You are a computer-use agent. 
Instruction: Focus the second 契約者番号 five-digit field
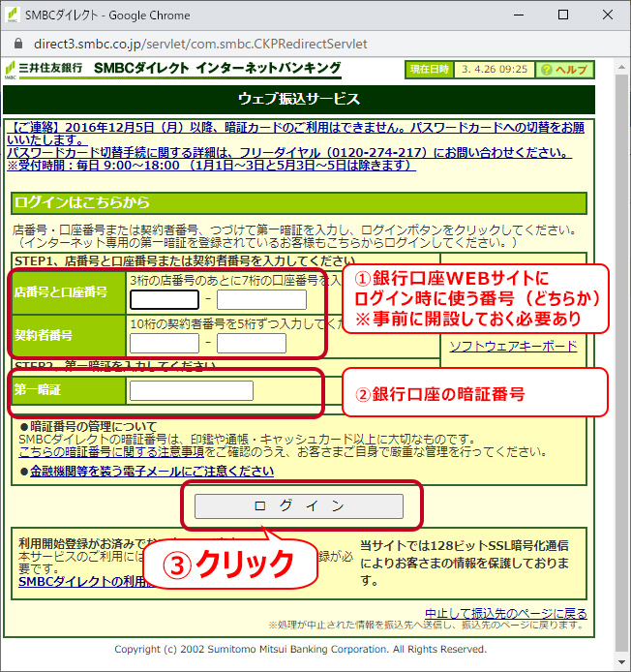pos(252,344)
